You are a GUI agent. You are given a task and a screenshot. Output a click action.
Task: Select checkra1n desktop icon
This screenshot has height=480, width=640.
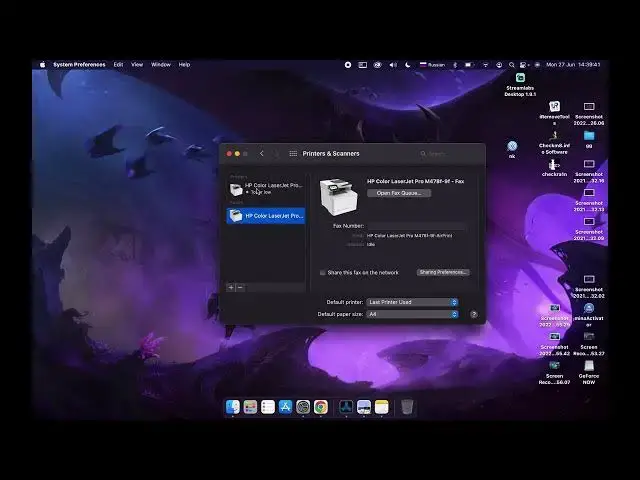[554, 168]
